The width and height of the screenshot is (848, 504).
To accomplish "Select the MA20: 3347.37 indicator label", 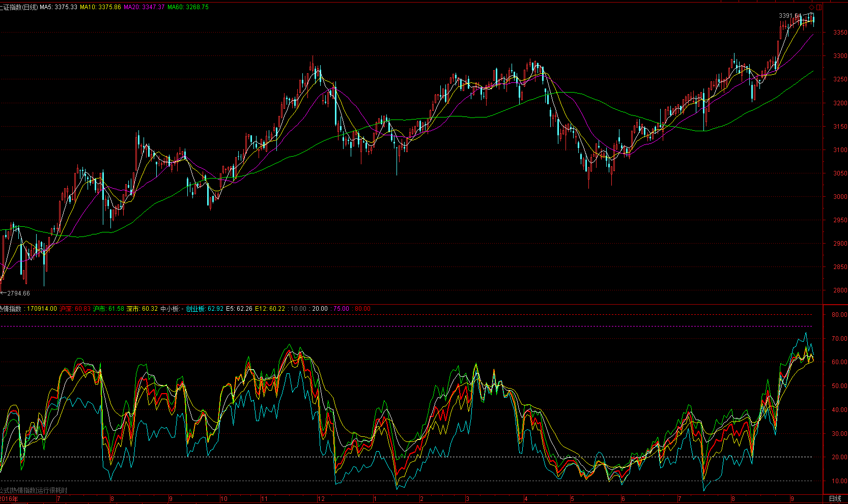I will (144, 7).
